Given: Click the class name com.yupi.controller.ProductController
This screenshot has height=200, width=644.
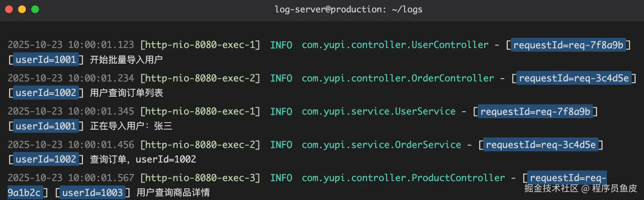Looking at the screenshot, I should pyautogui.click(x=403, y=178).
